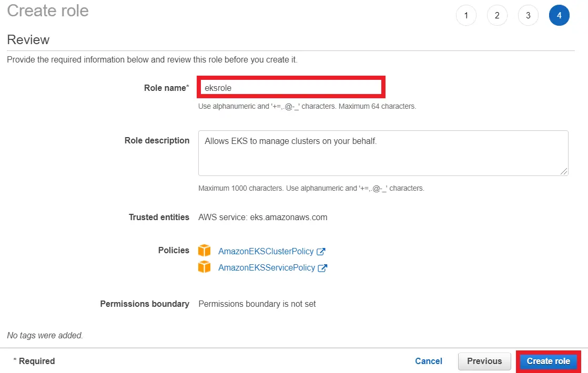
Task: Click 'AWS service: eks.amazonaws.com' text
Action: [x=263, y=217]
